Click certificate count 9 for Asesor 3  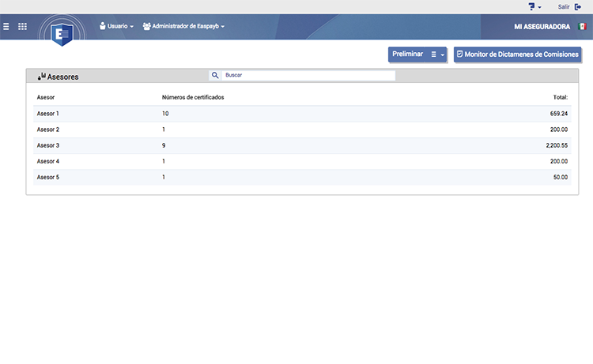click(164, 145)
